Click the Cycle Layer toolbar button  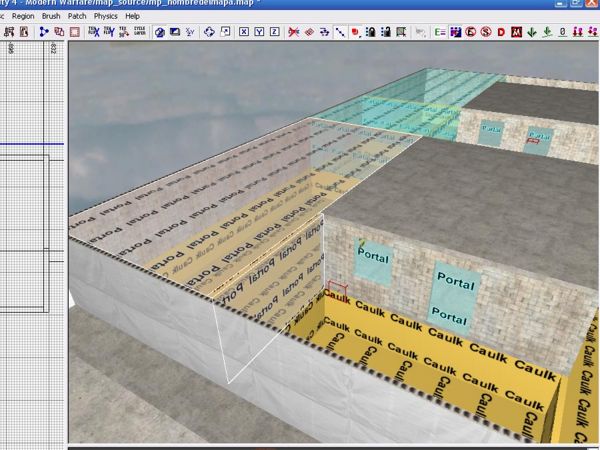140,32
